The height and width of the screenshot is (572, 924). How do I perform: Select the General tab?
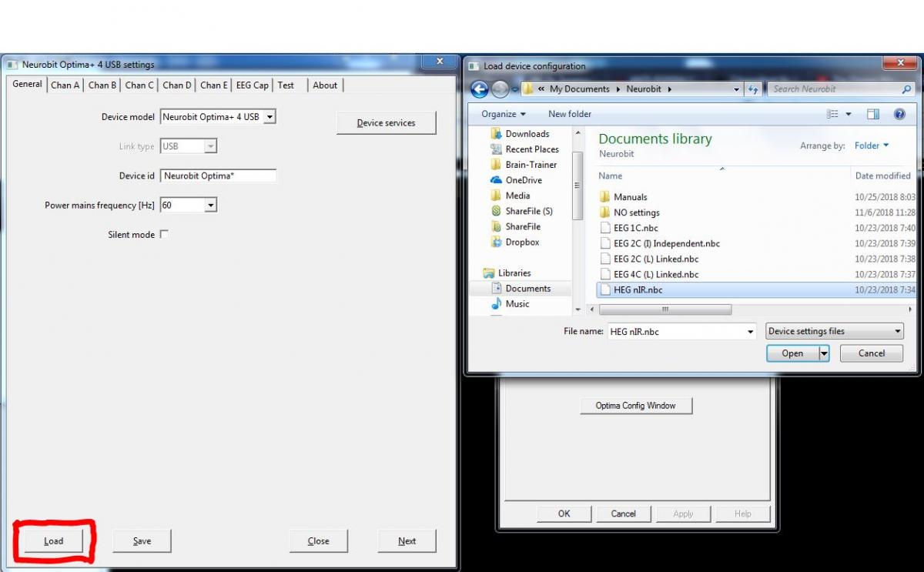click(x=28, y=84)
